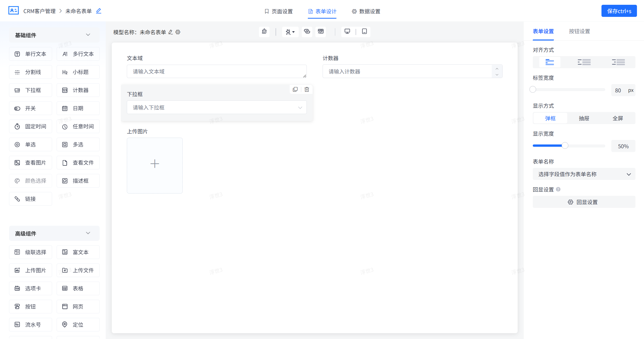The image size is (644, 339).
Task: Insert a 小标题 component
Action: [78, 72]
